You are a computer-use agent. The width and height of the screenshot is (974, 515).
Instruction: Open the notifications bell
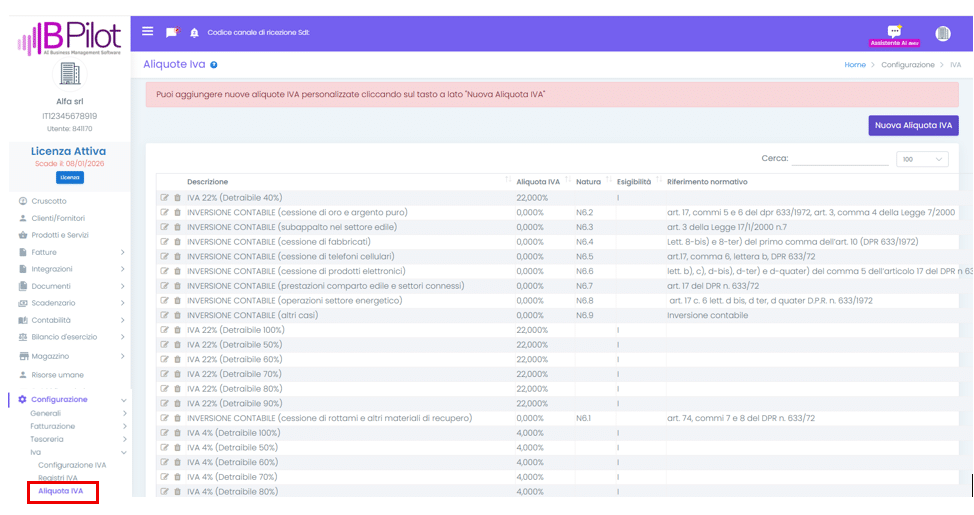(194, 33)
